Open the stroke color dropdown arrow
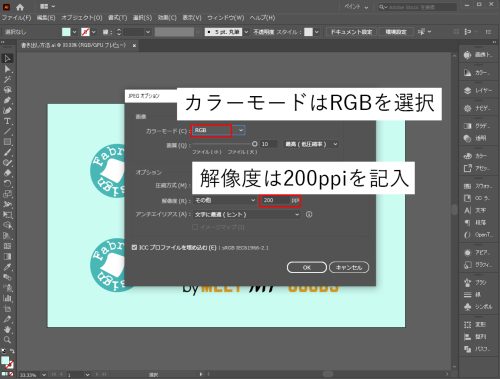The image size is (500, 379). click(x=94, y=32)
